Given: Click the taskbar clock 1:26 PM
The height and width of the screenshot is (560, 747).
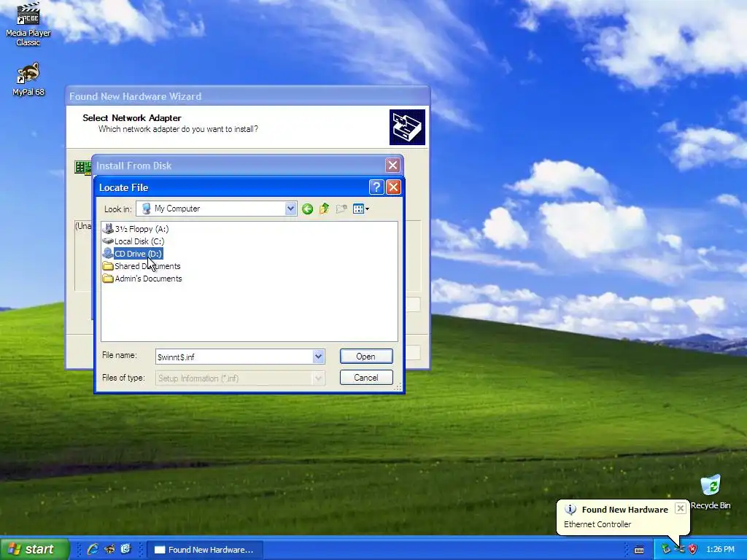Looking at the screenshot, I should click(720, 550).
